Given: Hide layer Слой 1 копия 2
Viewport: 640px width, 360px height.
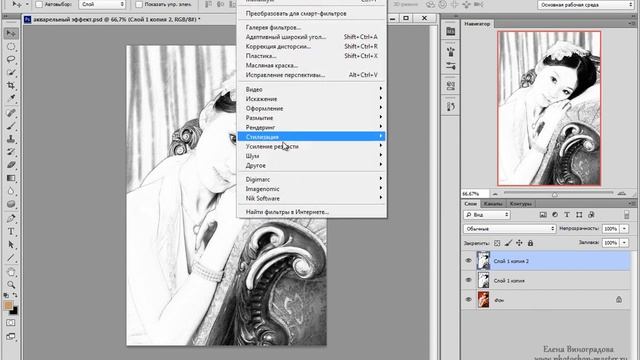Looking at the screenshot, I should 469,260.
